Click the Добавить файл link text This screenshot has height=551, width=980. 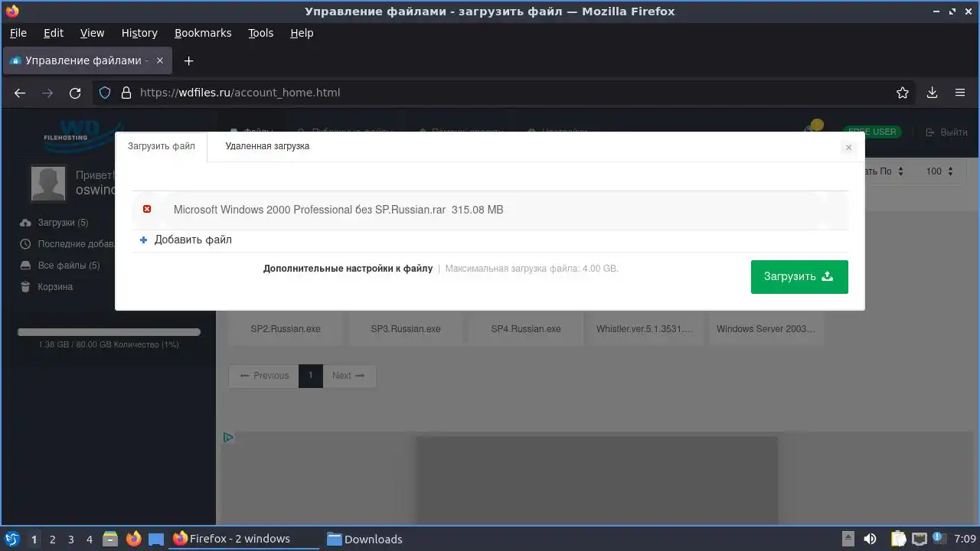(193, 240)
